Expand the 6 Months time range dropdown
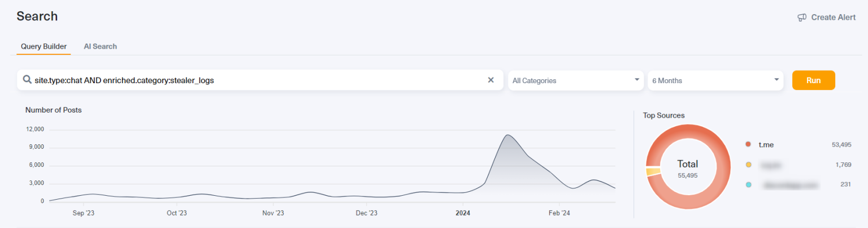Image resolution: width=868 pixels, height=228 pixels. pyautogui.click(x=715, y=80)
